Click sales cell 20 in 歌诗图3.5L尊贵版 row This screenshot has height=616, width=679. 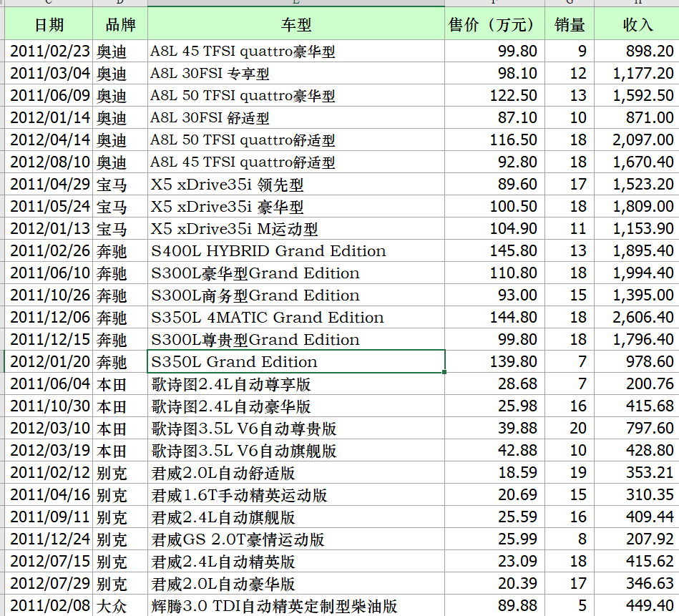(x=569, y=428)
